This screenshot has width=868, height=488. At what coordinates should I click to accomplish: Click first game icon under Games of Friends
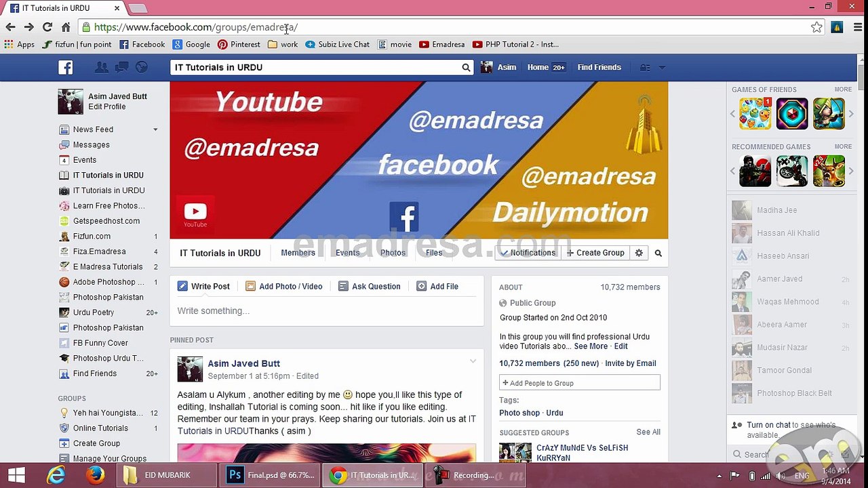755,114
